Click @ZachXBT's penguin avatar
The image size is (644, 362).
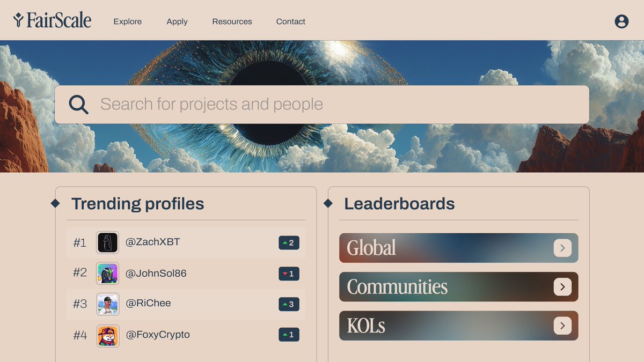pyautogui.click(x=107, y=242)
